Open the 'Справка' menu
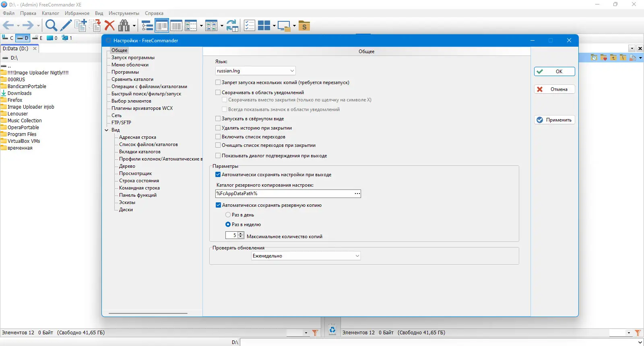This screenshot has height=346, width=644. 154,13
